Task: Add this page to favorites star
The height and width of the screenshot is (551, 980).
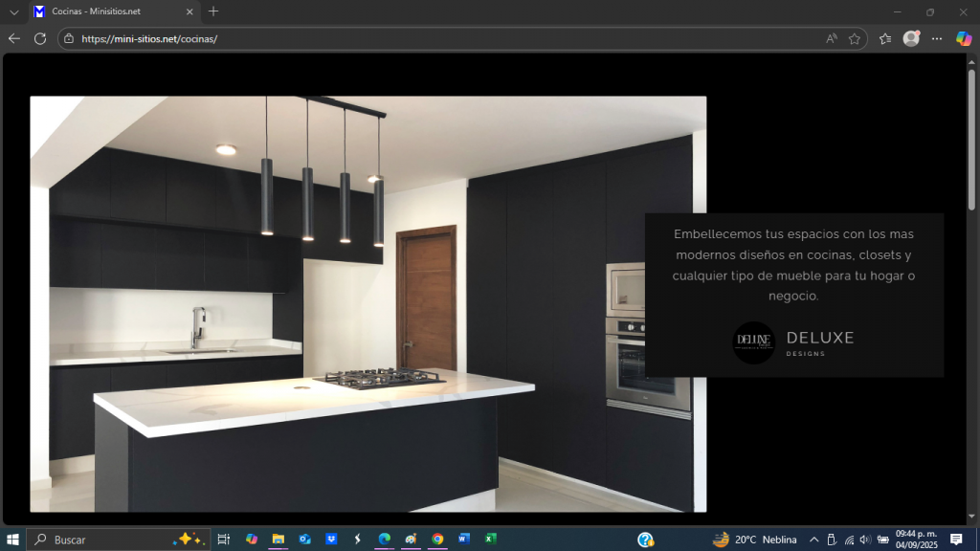Action: 855,39
